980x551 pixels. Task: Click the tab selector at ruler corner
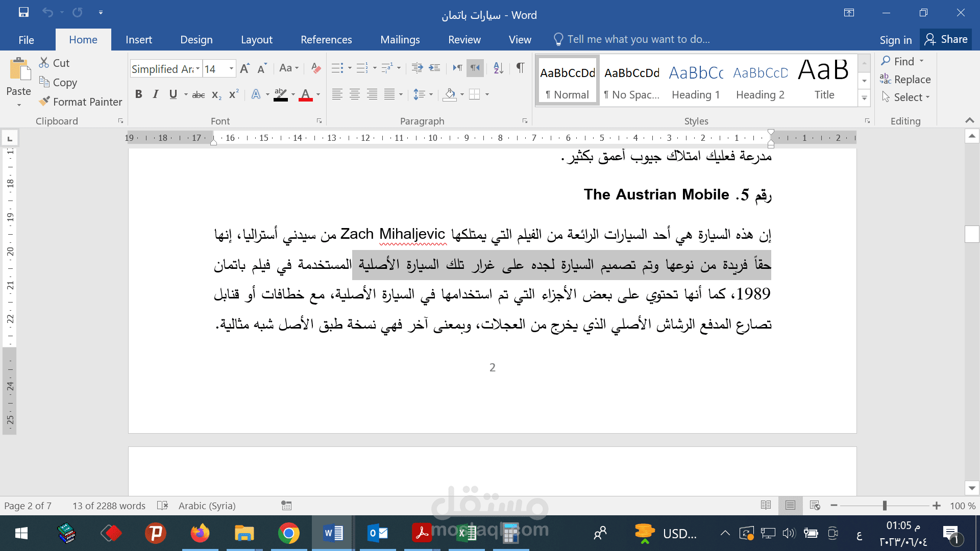10,138
